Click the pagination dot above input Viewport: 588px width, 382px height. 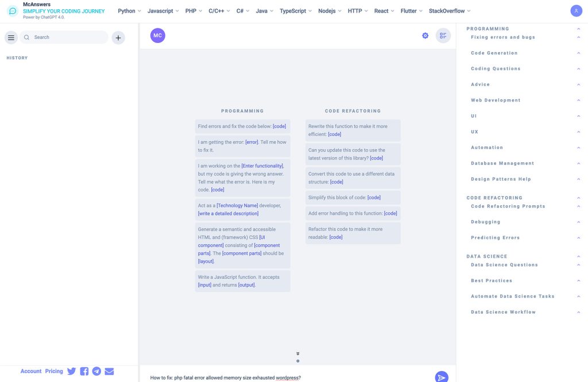(x=298, y=361)
